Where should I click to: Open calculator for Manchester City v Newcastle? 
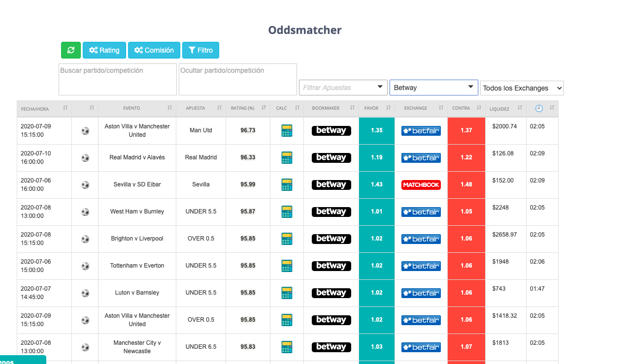[287, 347]
